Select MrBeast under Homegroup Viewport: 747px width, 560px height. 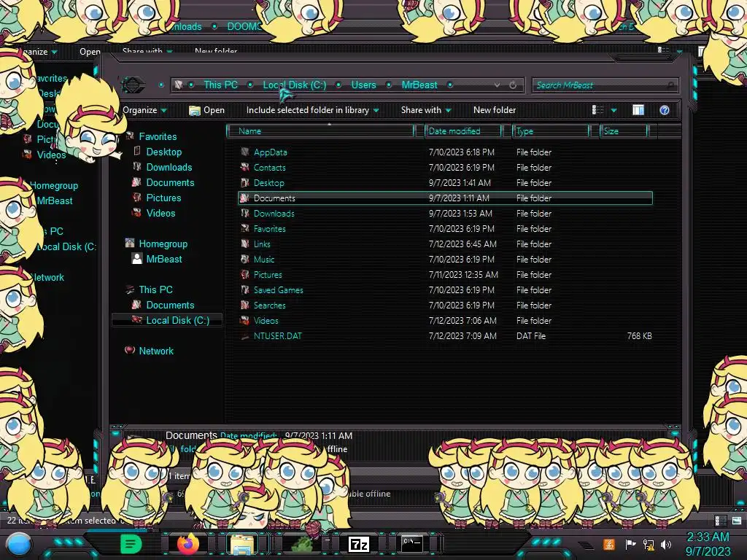[164, 259]
